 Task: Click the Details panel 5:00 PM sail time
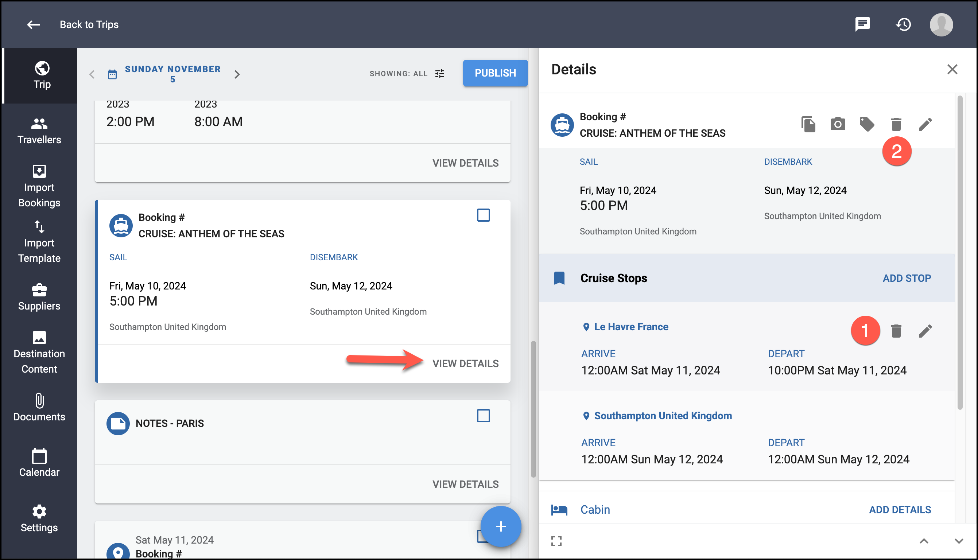click(x=604, y=206)
